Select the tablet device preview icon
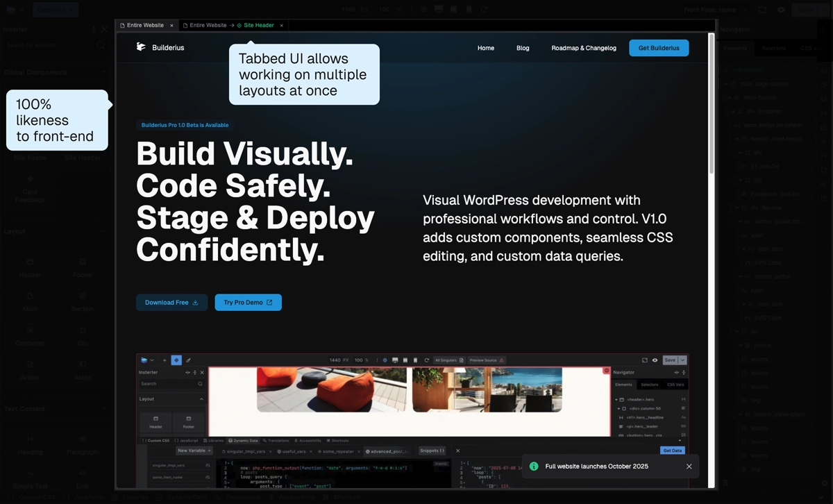This screenshot has height=504, width=833. pos(453,9)
